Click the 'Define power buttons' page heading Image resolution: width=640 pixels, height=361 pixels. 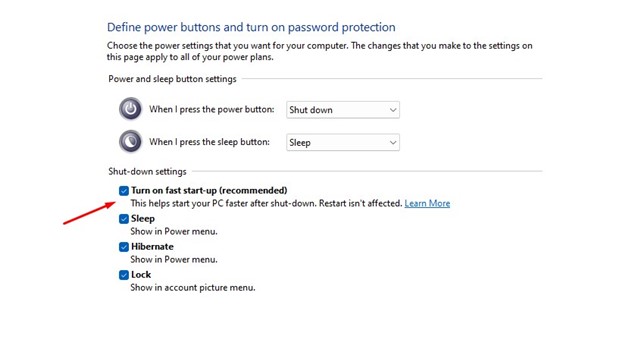251,27
